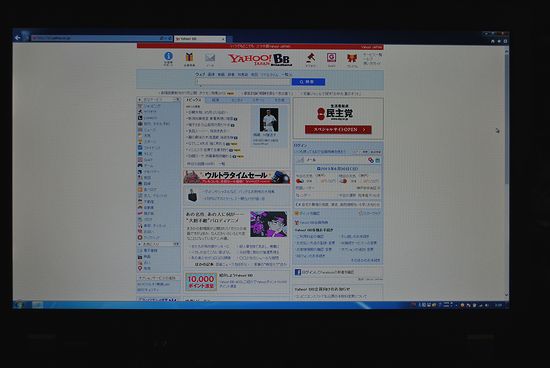This screenshot has width=550, height=368.
Task: Select the スポーツ news tab
Action: [258, 100]
